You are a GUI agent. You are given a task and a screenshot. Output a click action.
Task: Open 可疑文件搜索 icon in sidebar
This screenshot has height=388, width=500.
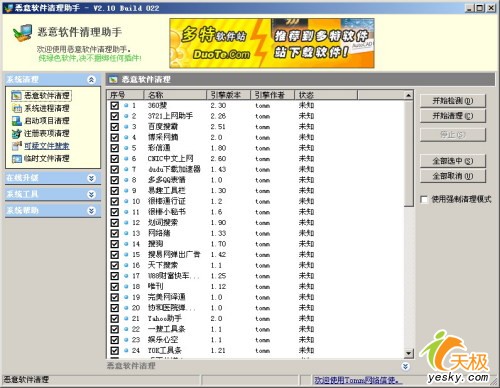(17, 146)
